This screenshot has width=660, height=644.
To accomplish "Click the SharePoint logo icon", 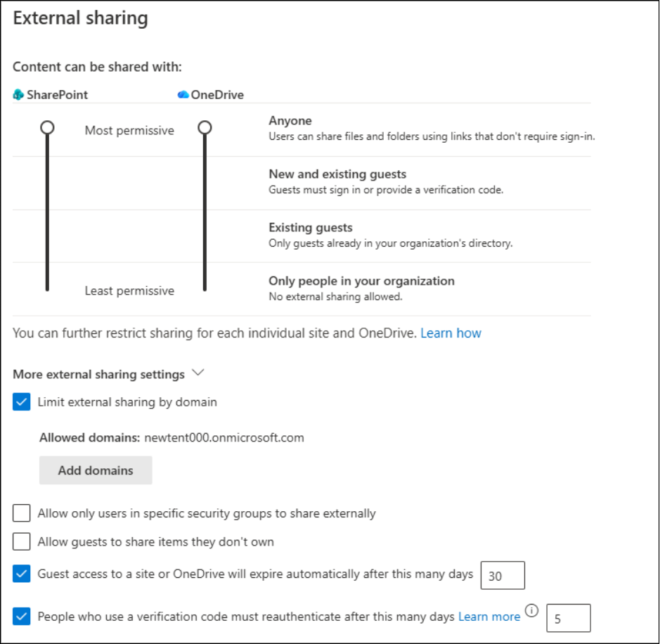I will click(x=18, y=95).
